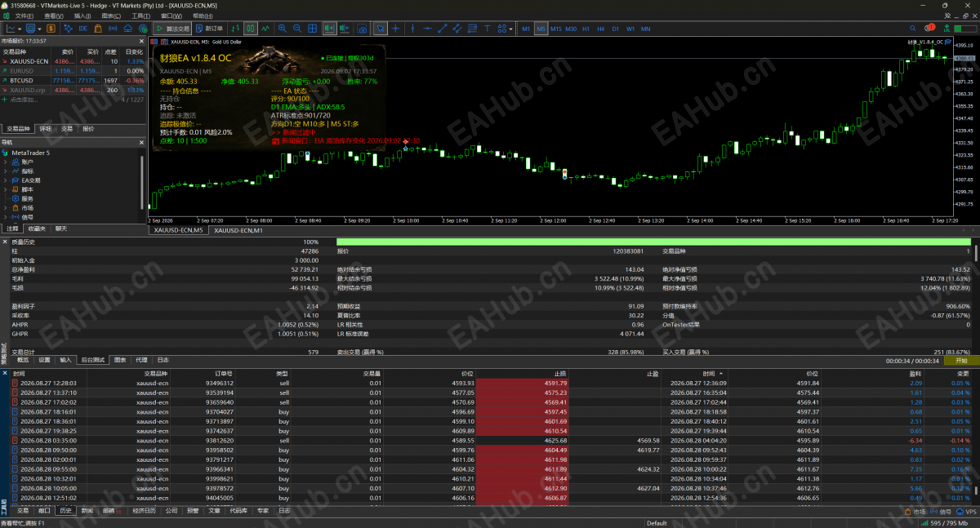980x528 pixels.
Task: Expand the 指标 node in Navigator
Action: [5, 171]
